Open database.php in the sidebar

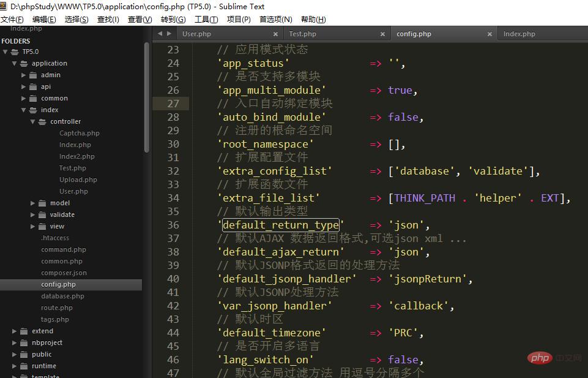[x=62, y=296]
